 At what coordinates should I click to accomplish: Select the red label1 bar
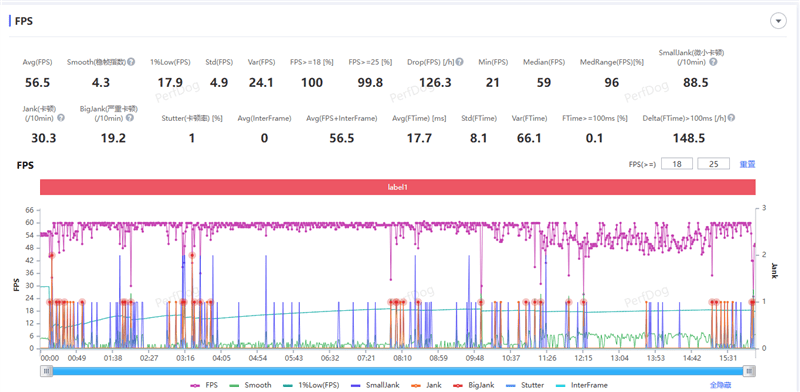click(x=398, y=187)
